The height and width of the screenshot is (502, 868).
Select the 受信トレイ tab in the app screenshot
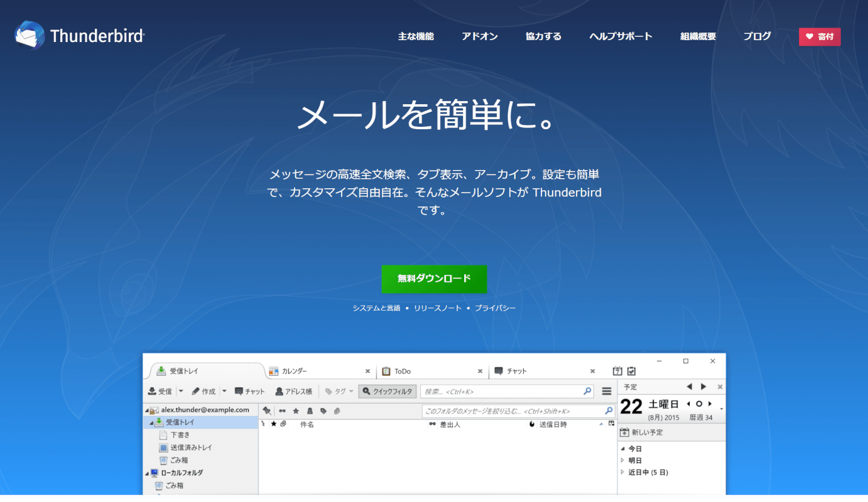[207, 371]
